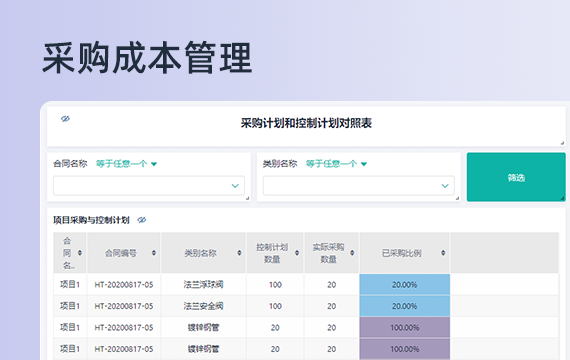Click the green 筛选 filter button
Screen dimensions: 570x360
[x=516, y=177]
